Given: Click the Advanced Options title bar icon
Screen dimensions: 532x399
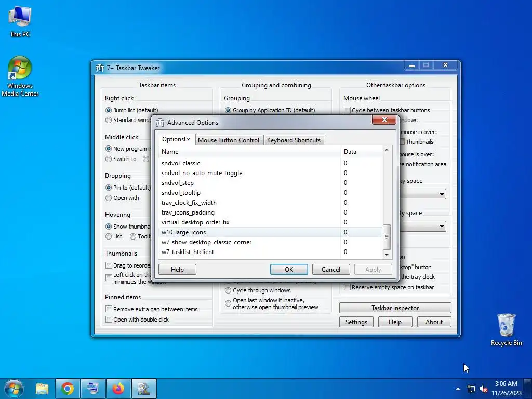Looking at the screenshot, I should tap(160, 123).
